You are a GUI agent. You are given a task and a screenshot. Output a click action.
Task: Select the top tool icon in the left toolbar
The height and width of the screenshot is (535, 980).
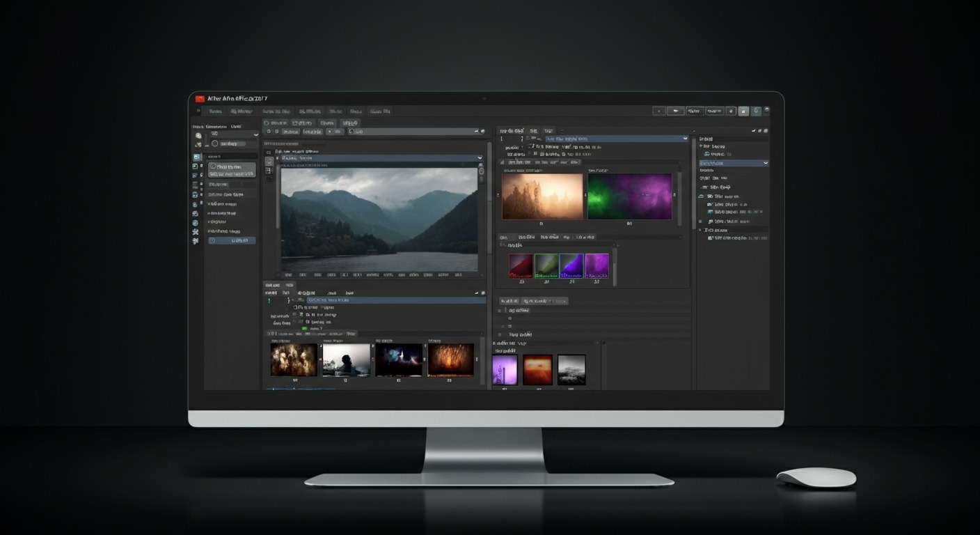coord(198,135)
